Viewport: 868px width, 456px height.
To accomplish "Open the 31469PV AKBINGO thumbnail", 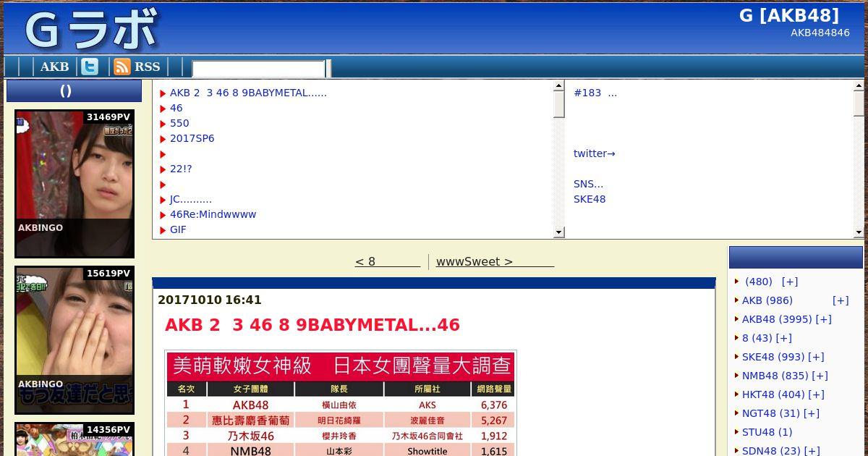I will point(75,184).
